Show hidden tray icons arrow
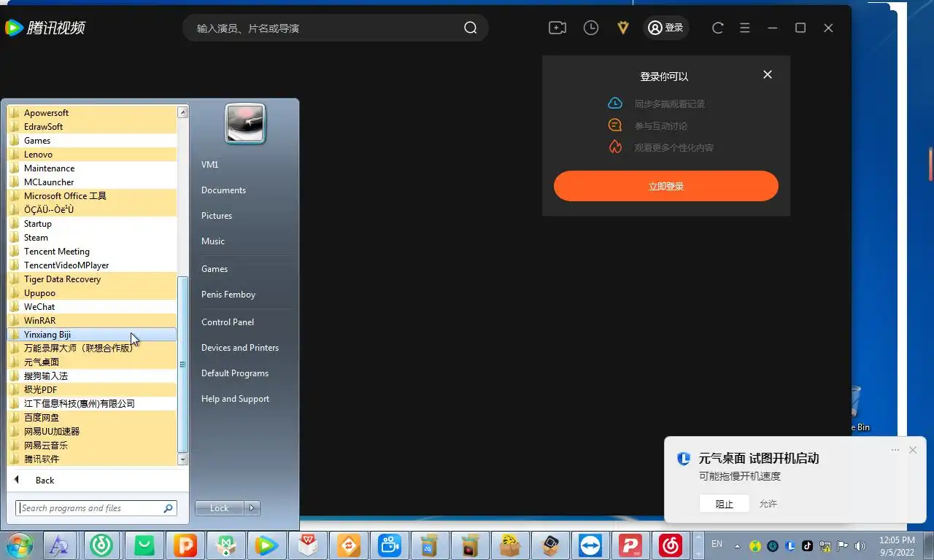Image resolution: width=934 pixels, height=560 pixels. (x=737, y=545)
